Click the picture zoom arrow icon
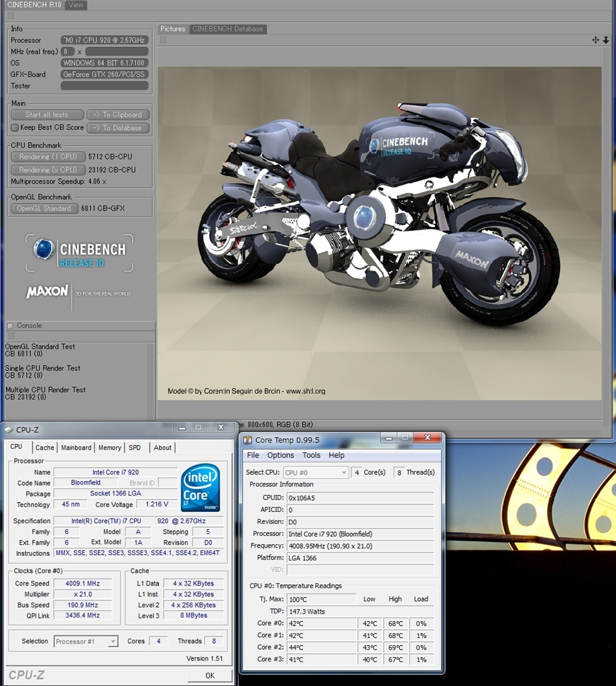616x686 pixels. click(x=606, y=40)
